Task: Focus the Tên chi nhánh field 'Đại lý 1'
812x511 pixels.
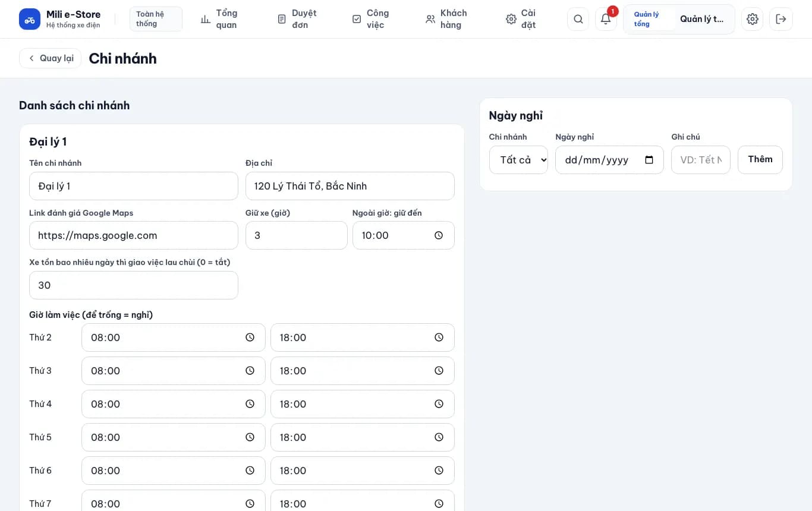Action: [x=134, y=186]
